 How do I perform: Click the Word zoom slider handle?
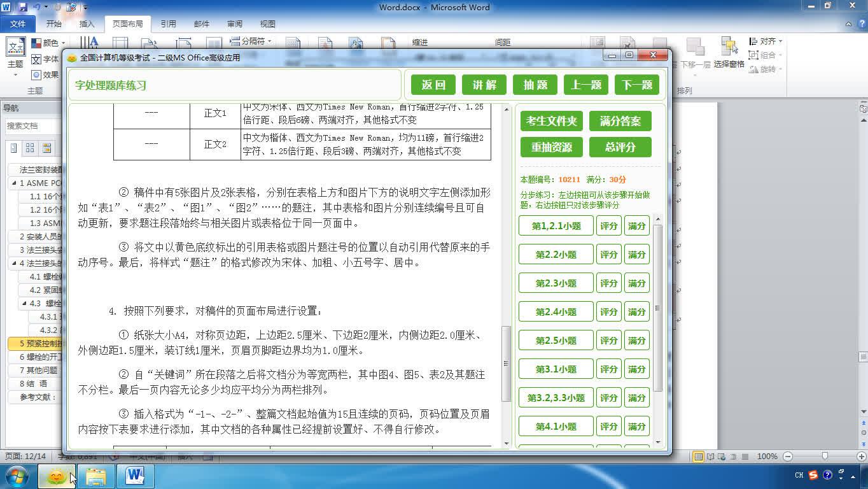coord(825,456)
